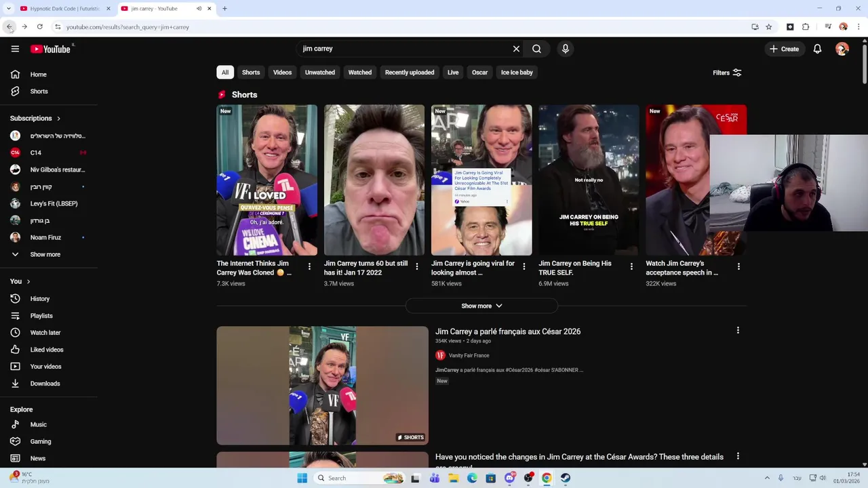Open Steam from the taskbar
The height and width of the screenshot is (488, 868).
[565, 478]
